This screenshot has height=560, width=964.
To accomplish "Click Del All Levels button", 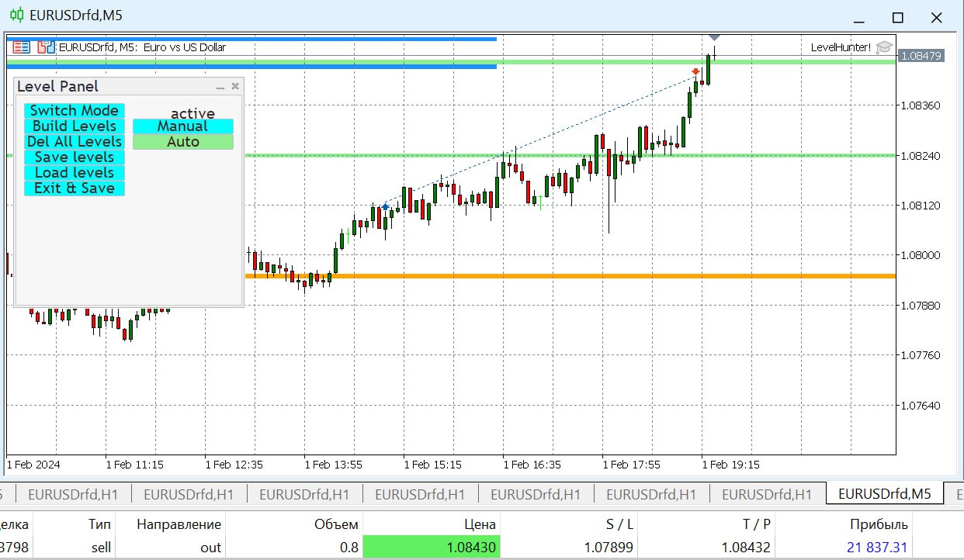I will pyautogui.click(x=75, y=142).
